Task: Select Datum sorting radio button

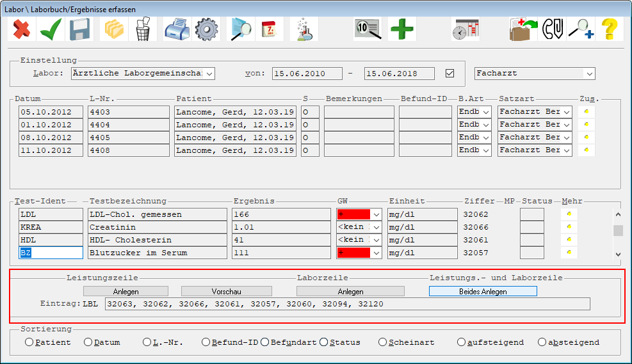Action: pos(88,342)
